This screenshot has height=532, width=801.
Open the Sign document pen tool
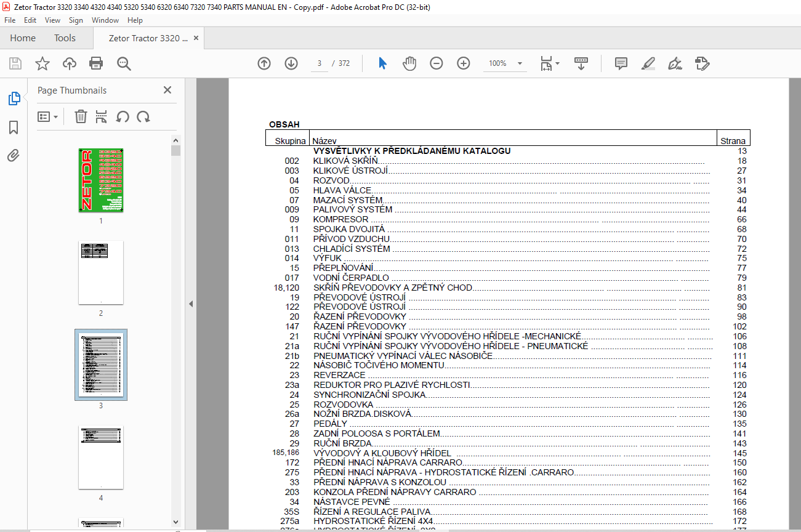click(675, 63)
